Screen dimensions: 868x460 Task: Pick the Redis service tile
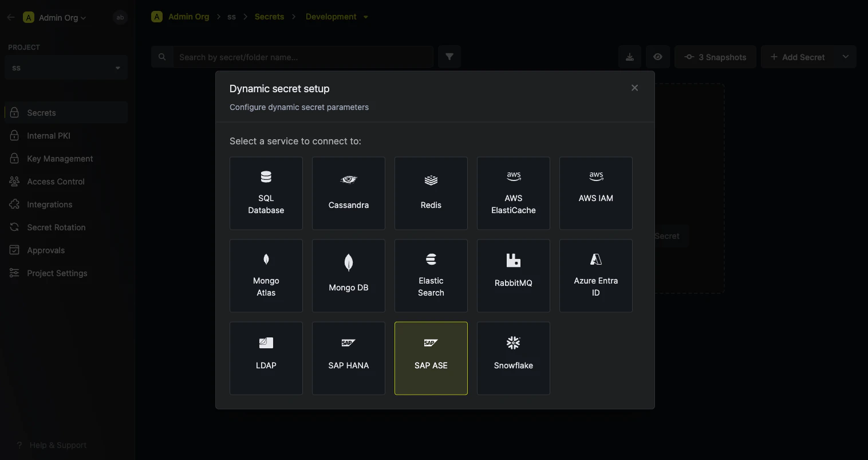click(431, 194)
